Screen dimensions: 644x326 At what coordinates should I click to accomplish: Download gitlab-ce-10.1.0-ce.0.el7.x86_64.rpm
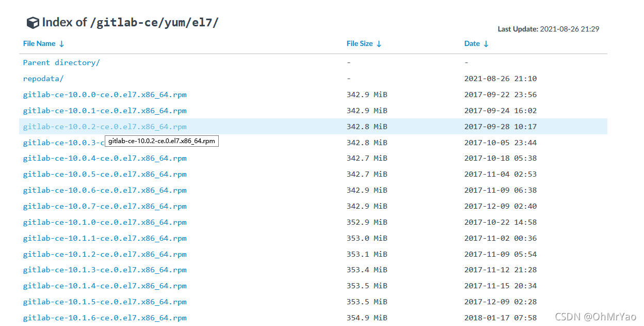(x=105, y=222)
